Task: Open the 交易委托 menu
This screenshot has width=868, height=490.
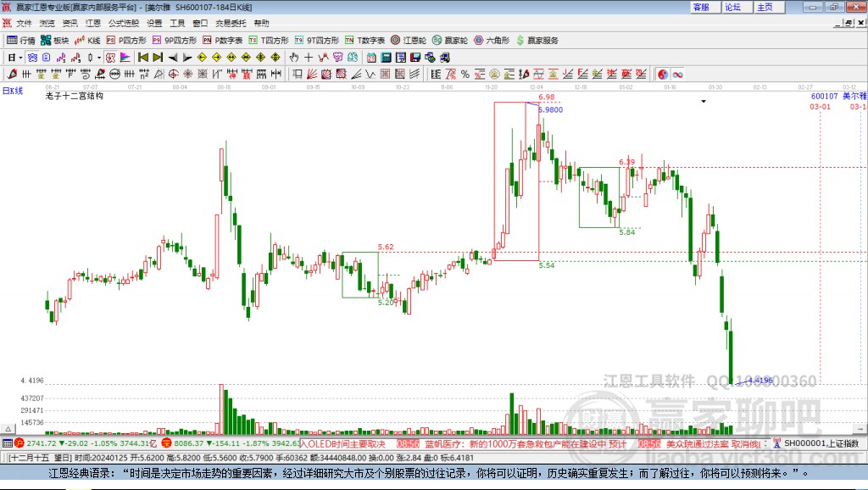Action: point(231,23)
